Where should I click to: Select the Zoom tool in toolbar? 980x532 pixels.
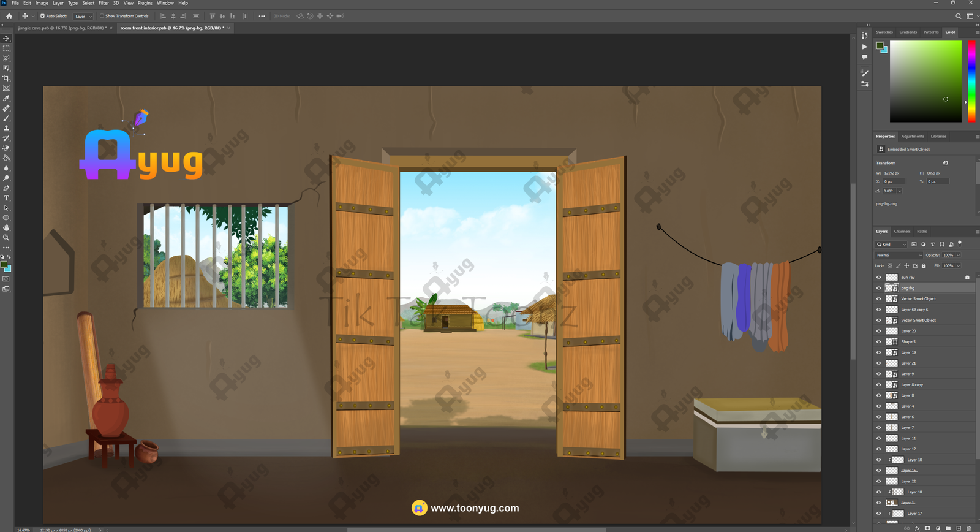tap(7, 238)
